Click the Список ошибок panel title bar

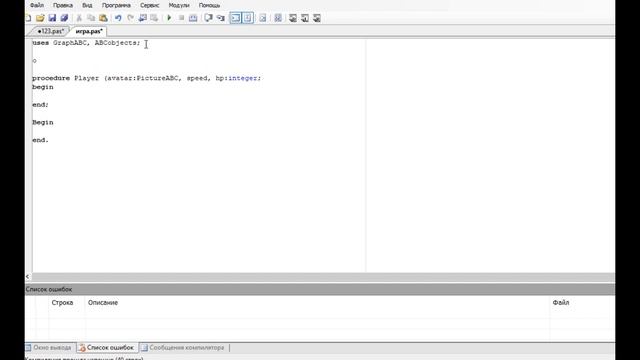click(320, 289)
